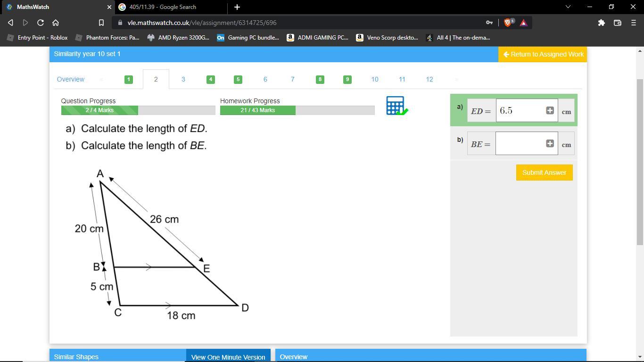
Task: Click the site padlock icon
Action: (x=120, y=23)
